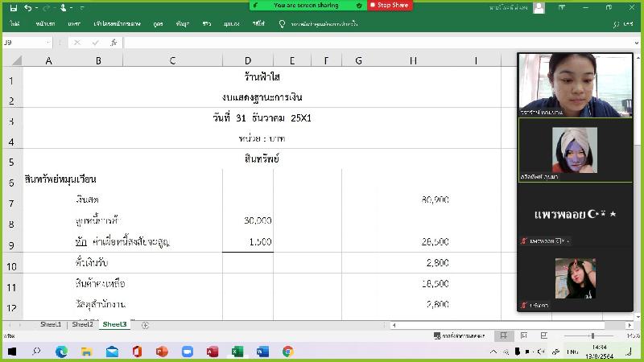Open Google Chrome from taskbar
This screenshot has height=362, width=644.
coord(287,352)
